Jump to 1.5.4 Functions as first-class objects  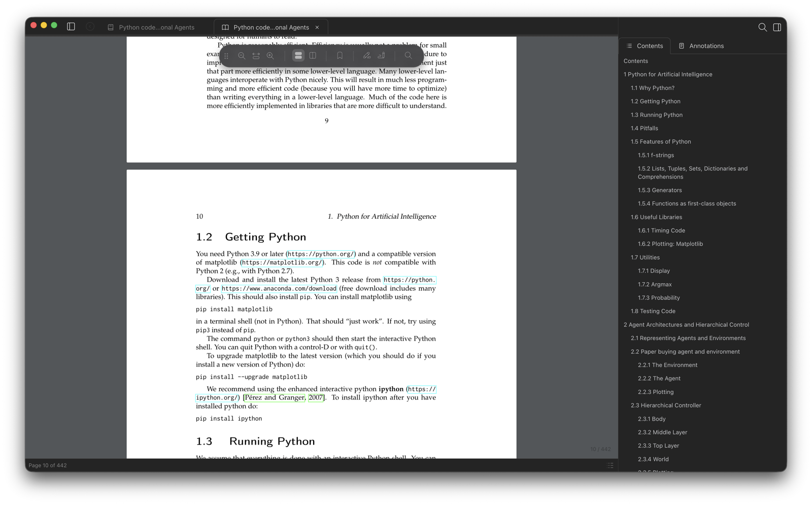click(x=687, y=204)
